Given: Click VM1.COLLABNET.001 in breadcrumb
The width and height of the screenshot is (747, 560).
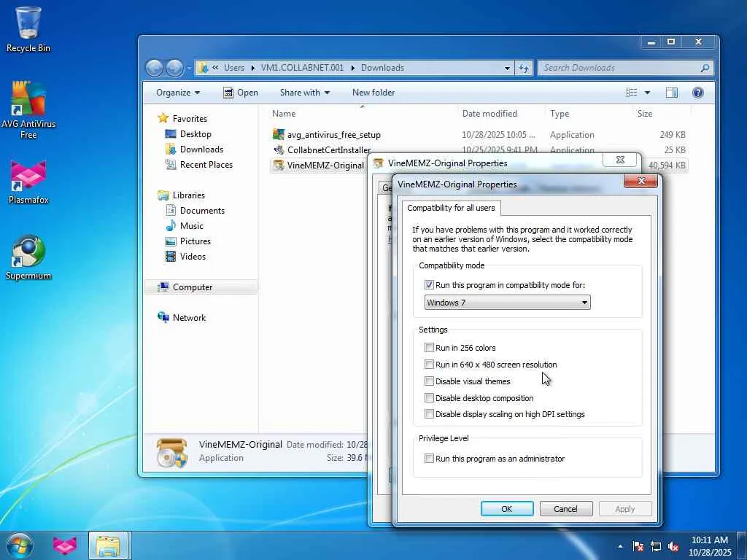Looking at the screenshot, I should [302, 68].
